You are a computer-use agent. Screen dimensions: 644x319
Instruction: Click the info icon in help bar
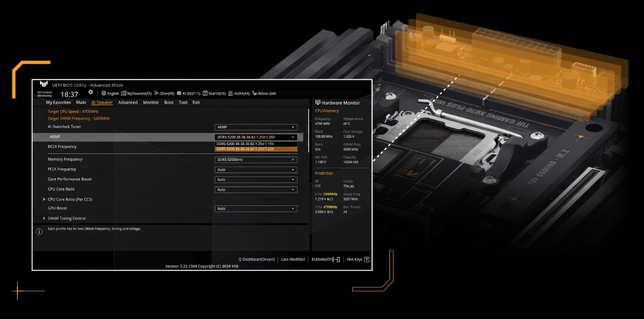click(x=39, y=232)
